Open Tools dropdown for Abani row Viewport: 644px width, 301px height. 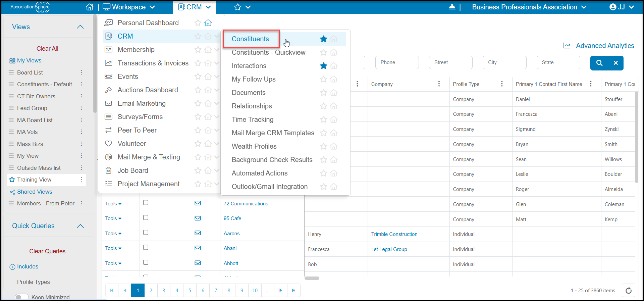click(113, 248)
